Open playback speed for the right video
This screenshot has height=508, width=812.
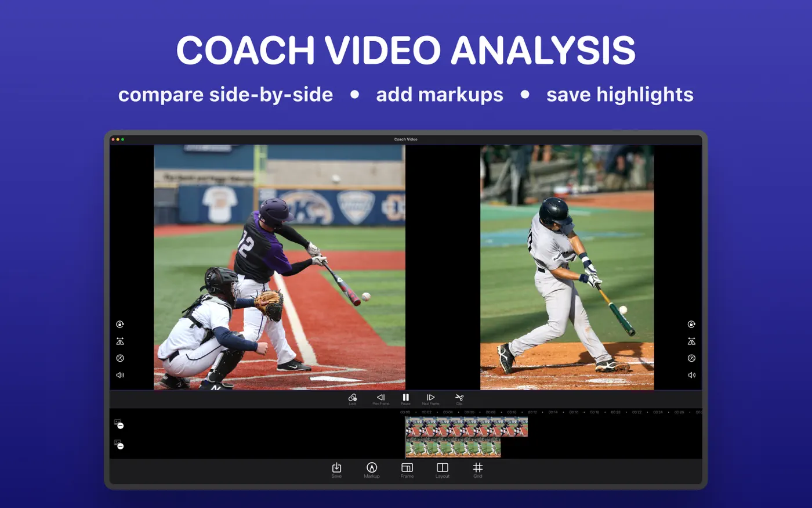(691, 358)
